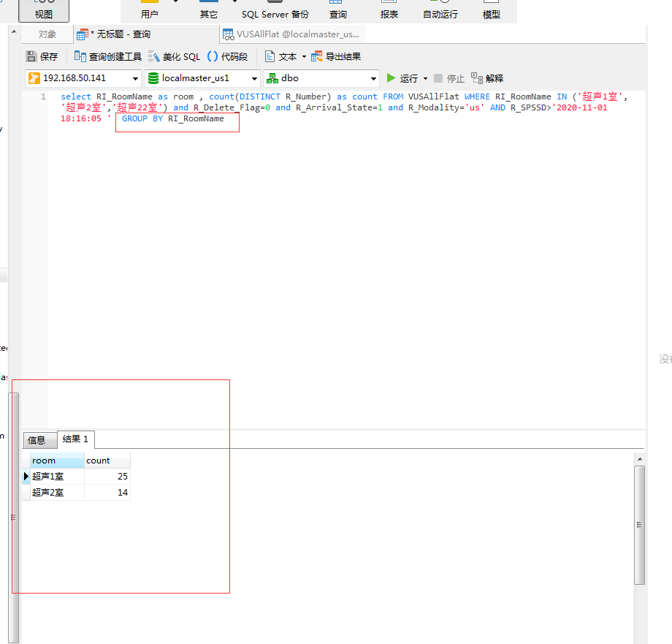Image resolution: width=672 pixels, height=644 pixels.
Task: Click the left sidebar scroll-up arrow
Action: click(x=14, y=31)
